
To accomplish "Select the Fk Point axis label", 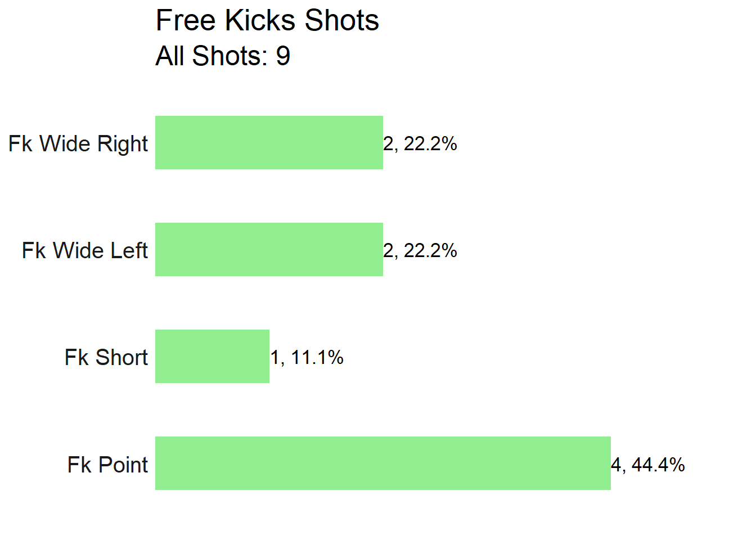I will click(x=108, y=465).
